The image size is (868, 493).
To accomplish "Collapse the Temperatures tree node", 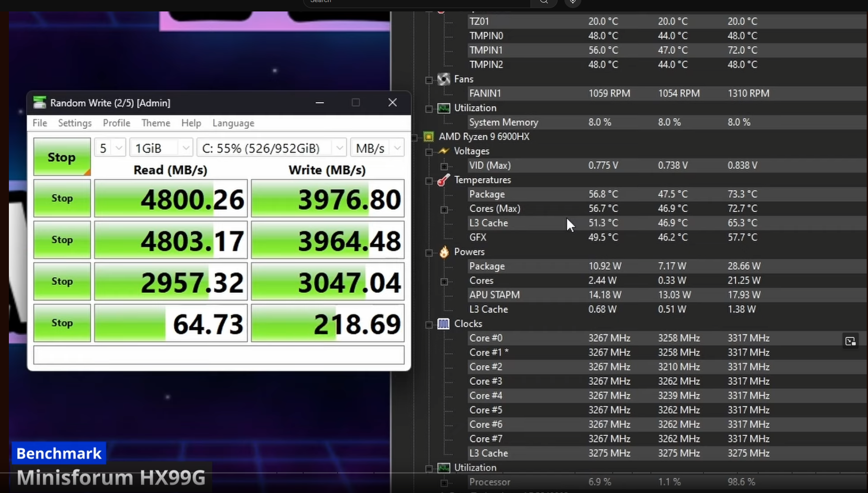I will pyautogui.click(x=429, y=181).
